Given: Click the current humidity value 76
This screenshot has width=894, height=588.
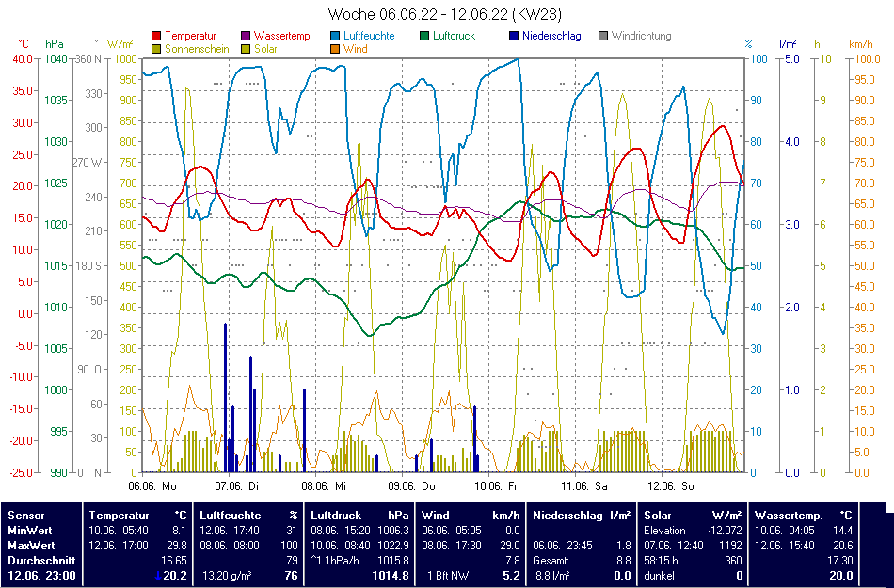Looking at the screenshot, I should (x=292, y=576).
